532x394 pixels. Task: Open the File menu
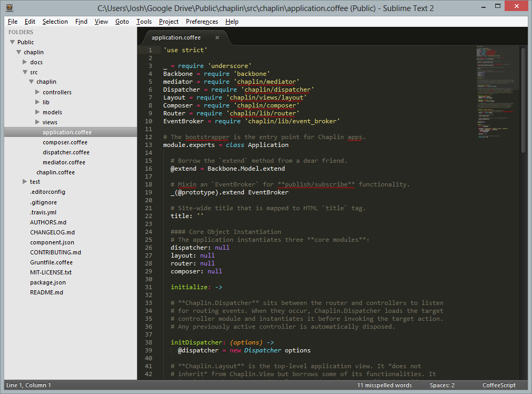[x=13, y=22]
